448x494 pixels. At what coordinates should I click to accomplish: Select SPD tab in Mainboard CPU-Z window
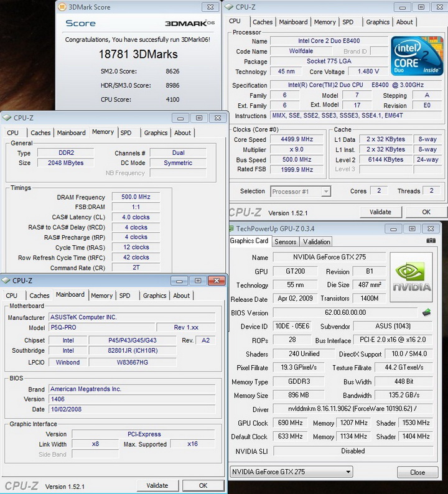[x=125, y=296]
